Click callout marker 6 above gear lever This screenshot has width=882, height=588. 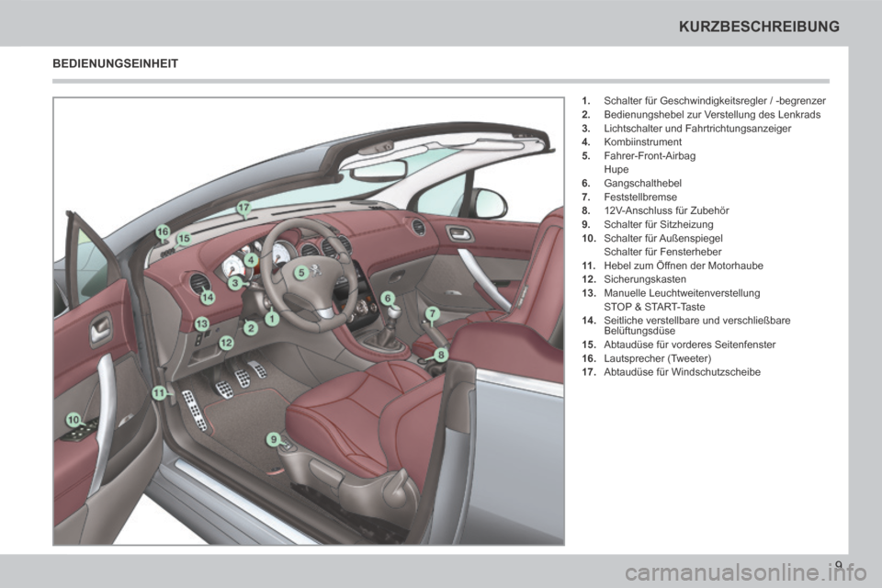(388, 299)
